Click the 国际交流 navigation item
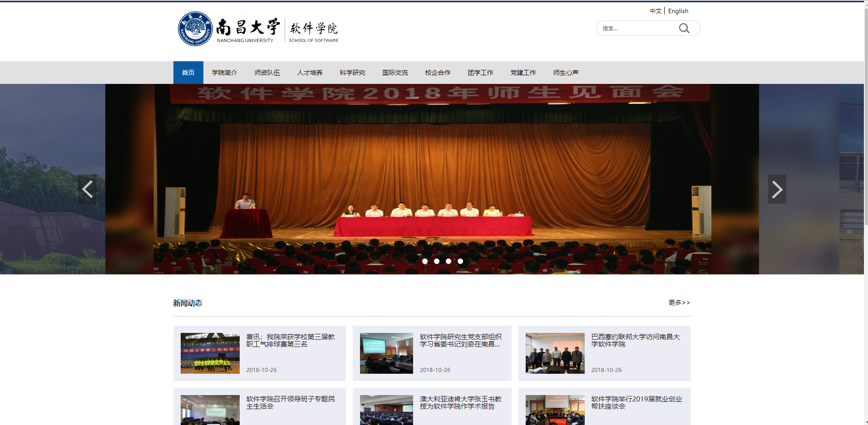This screenshot has width=868, height=425. (x=395, y=73)
